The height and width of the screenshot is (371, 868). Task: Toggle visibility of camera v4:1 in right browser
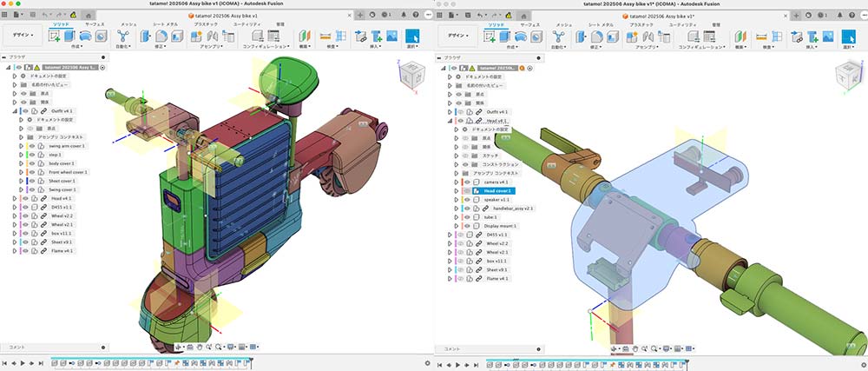point(467,182)
